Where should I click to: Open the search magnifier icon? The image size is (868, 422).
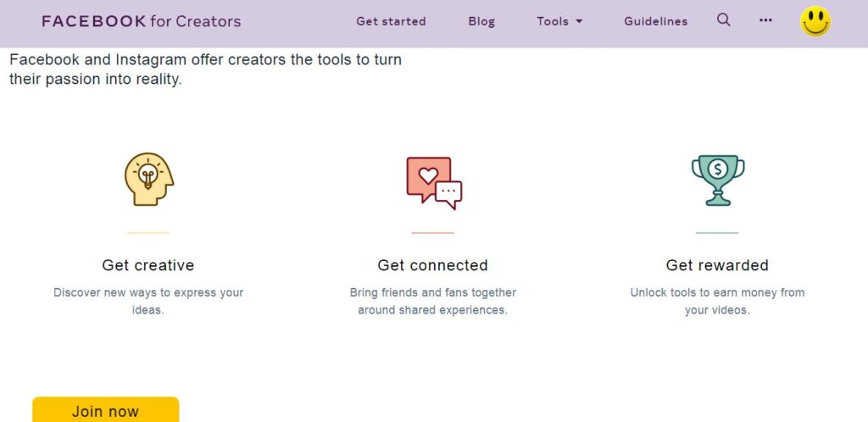click(724, 20)
